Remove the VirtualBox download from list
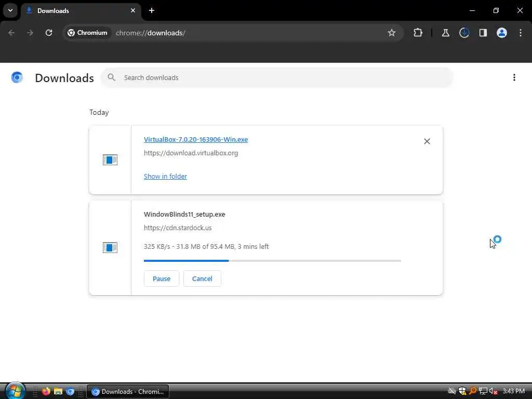Screen dimensions: 532x399 coord(427,141)
